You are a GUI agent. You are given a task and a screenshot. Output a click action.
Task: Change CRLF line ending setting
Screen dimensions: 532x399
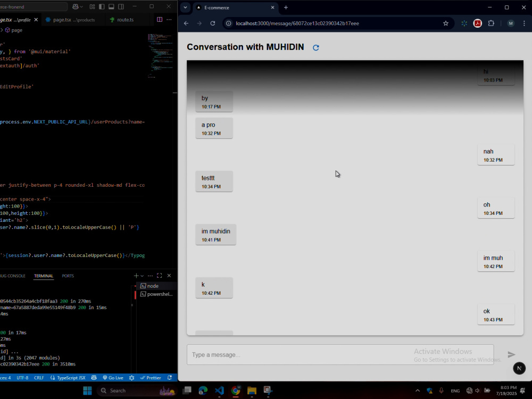(39, 378)
